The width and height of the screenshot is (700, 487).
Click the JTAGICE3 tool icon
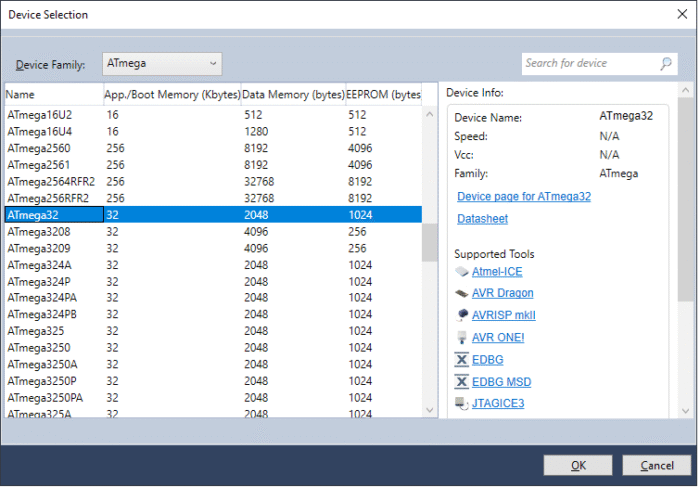coord(462,404)
